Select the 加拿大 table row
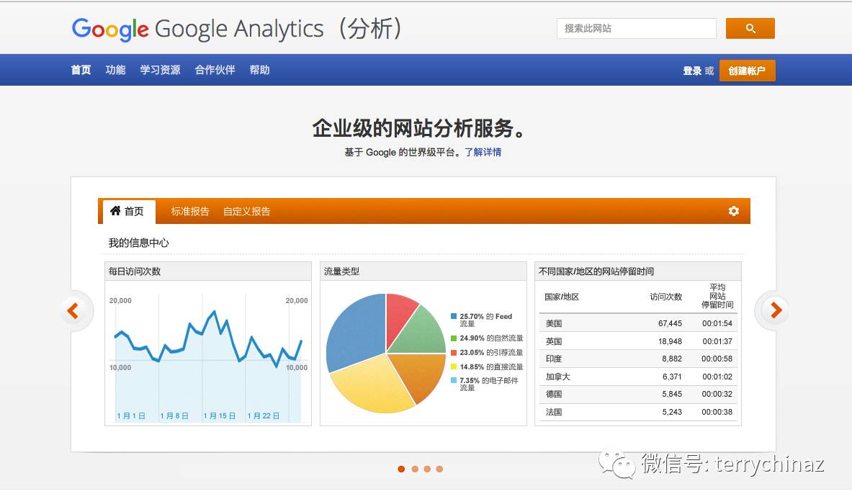Viewport: 852px width, 504px height. tap(638, 377)
